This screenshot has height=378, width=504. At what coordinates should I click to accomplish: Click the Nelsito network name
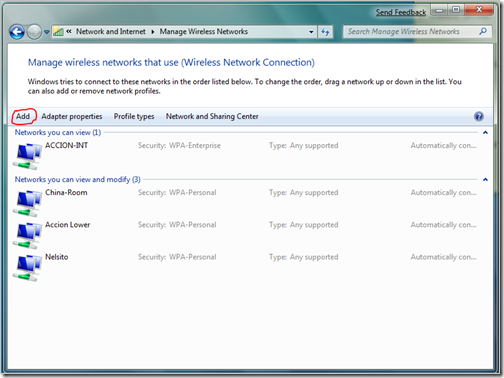(x=56, y=257)
